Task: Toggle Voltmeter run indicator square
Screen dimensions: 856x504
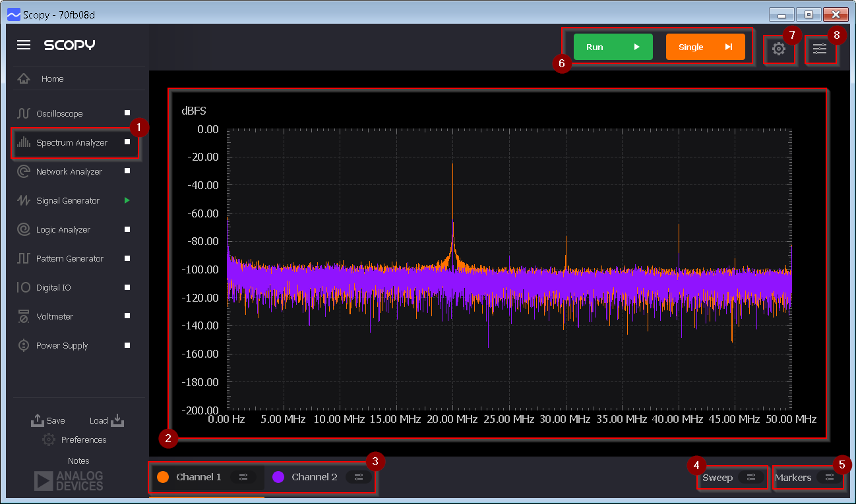Action: click(127, 316)
